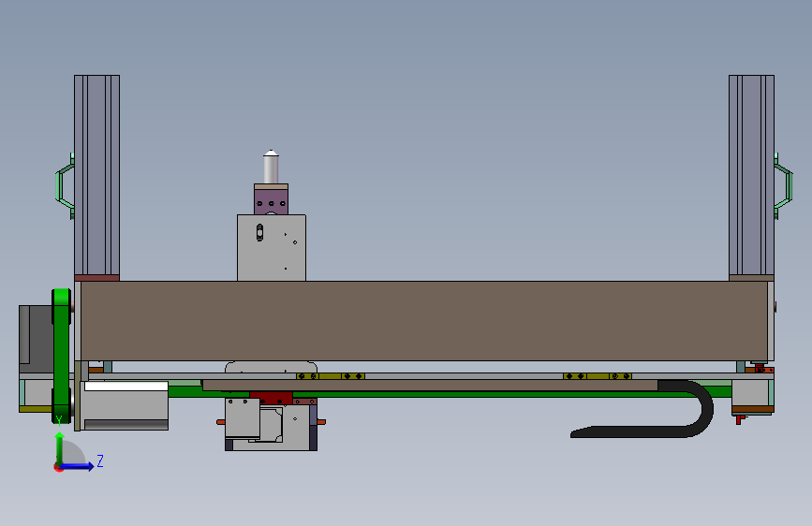Select the large brown horizontal beam
This screenshot has height=526, width=812.
pos(423,321)
